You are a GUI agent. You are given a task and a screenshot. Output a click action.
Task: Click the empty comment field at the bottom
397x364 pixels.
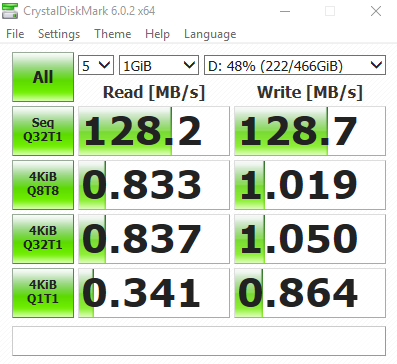[199, 341]
